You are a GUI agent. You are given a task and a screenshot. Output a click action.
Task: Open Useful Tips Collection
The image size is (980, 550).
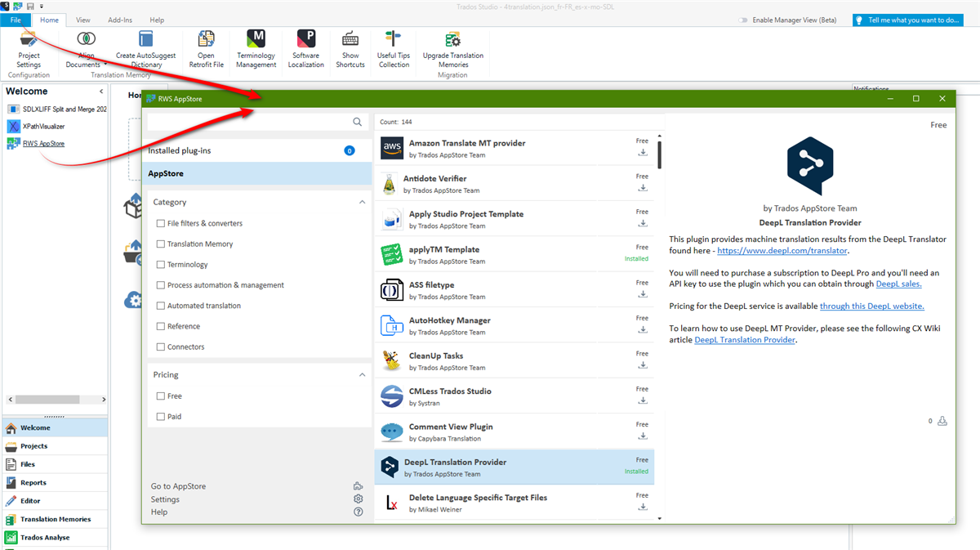pyautogui.click(x=394, y=40)
